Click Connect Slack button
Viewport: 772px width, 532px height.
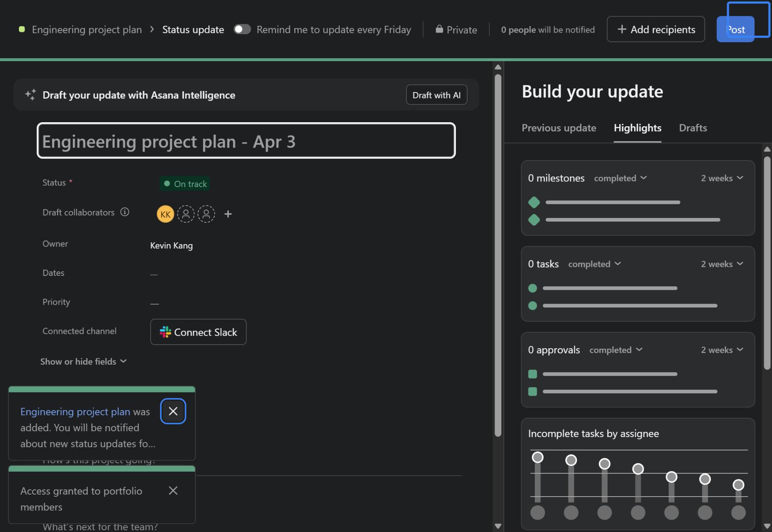198,332
